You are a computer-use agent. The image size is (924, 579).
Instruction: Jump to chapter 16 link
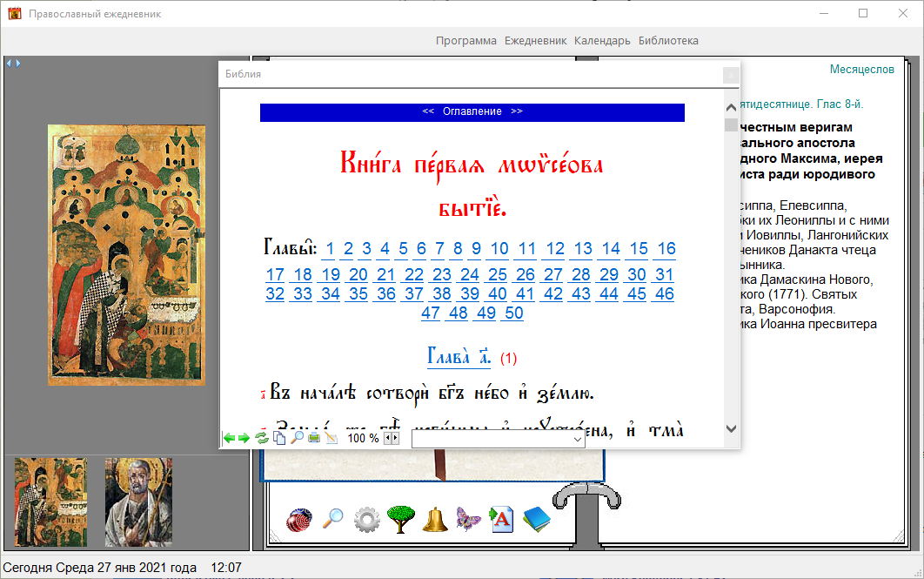(x=666, y=249)
